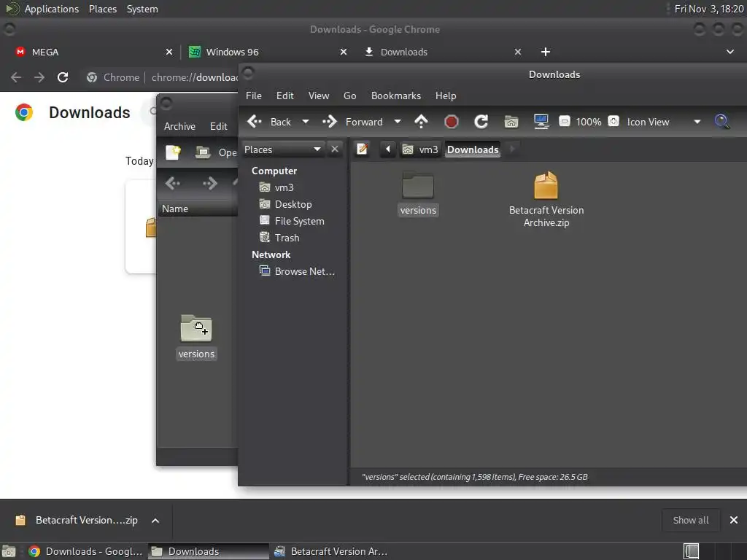Click Show all downloads
The height and width of the screenshot is (560, 747).
(690, 520)
